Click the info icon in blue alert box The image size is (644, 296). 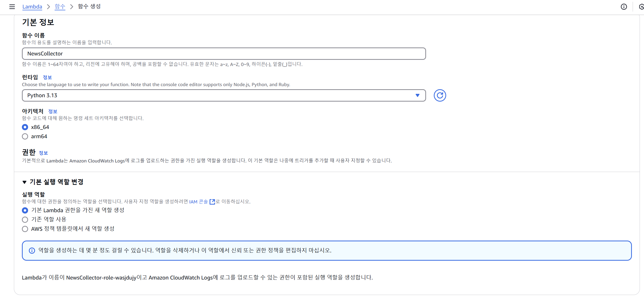tap(32, 251)
